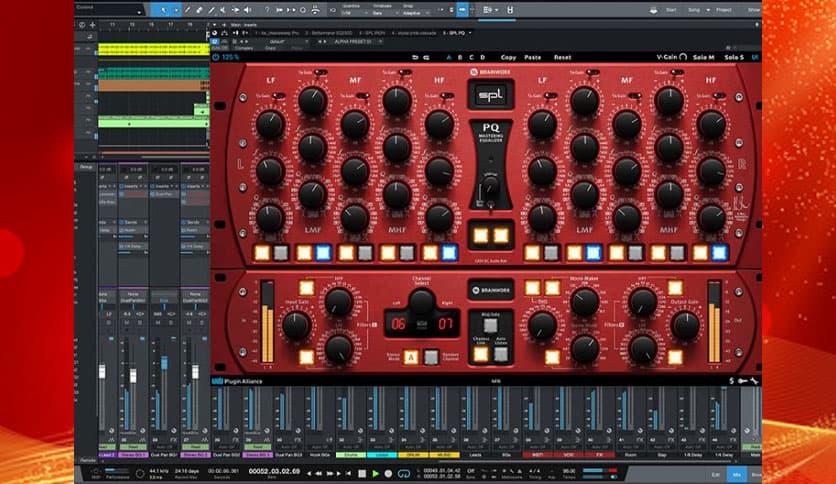Toggle the Stereo Mode A button
The image size is (836, 484).
pos(411,357)
